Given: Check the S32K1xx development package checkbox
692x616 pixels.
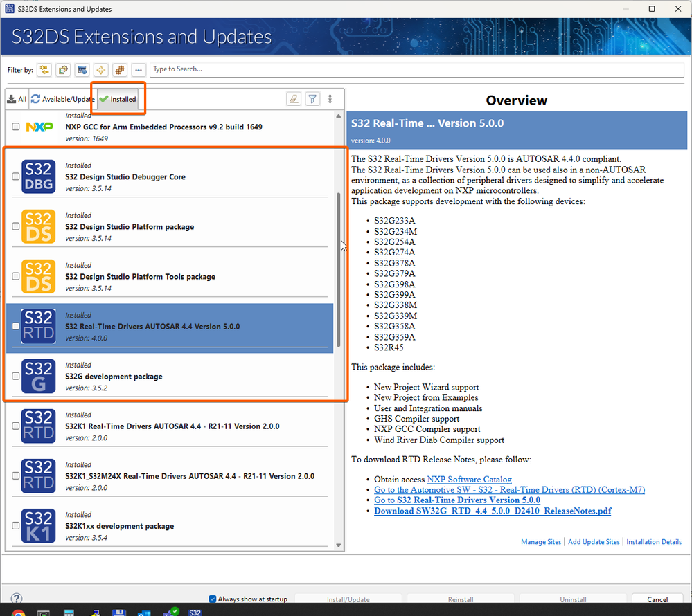Looking at the screenshot, I should [x=15, y=525].
